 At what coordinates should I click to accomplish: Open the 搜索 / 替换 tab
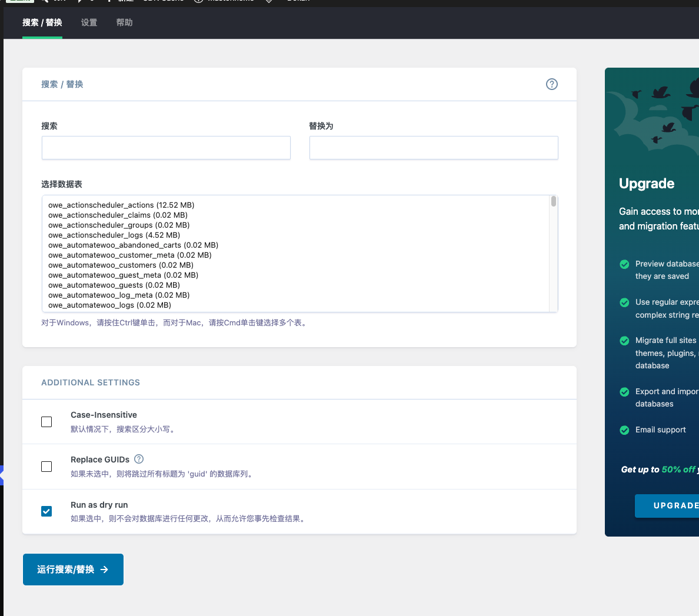pyautogui.click(x=42, y=22)
